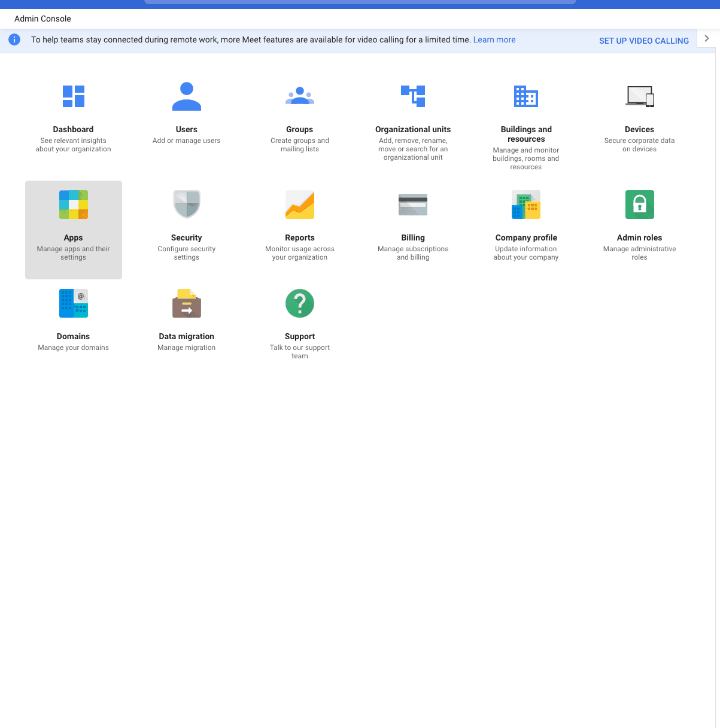This screenshot has width=720, height=728.
Task: Open the Domains icon
Action: tap(74, 303)
